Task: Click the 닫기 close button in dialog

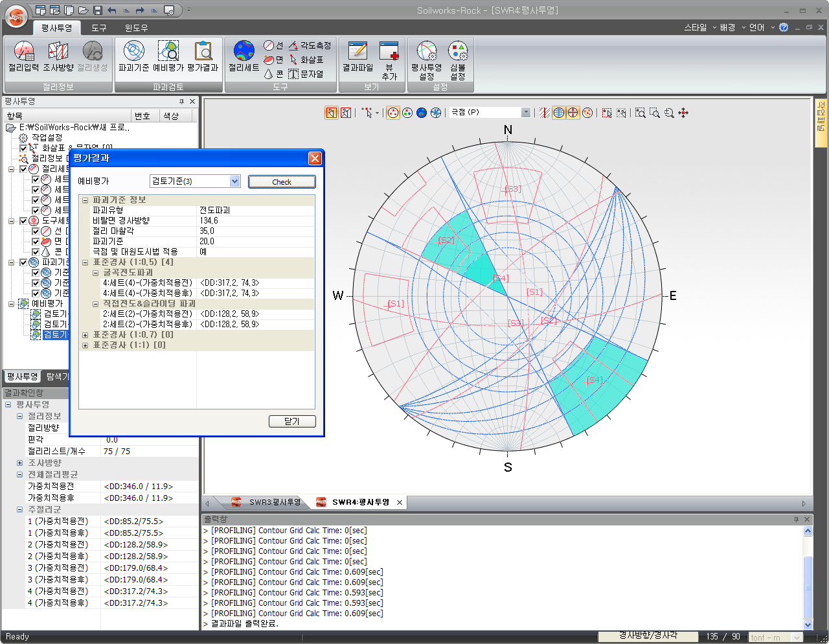Action: [291, 421]
